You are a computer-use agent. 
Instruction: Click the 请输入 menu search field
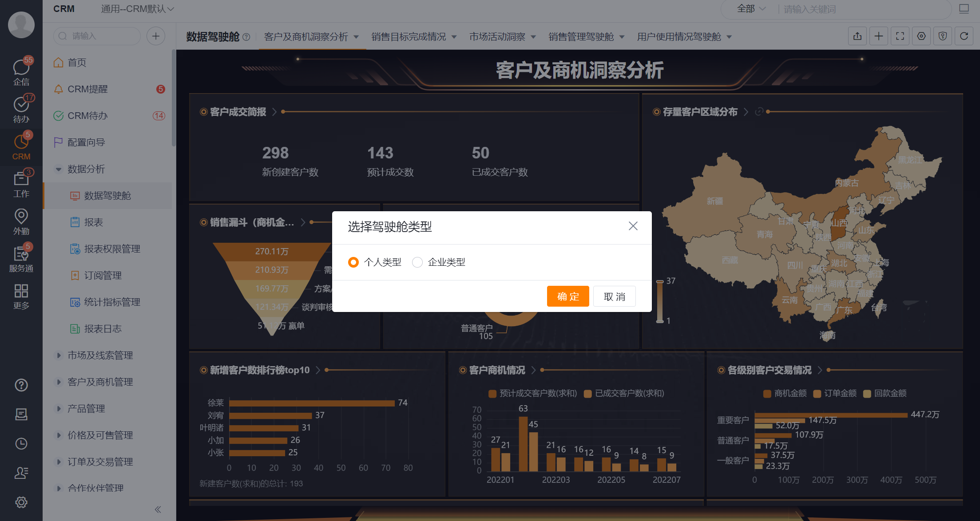coord(97,36)
